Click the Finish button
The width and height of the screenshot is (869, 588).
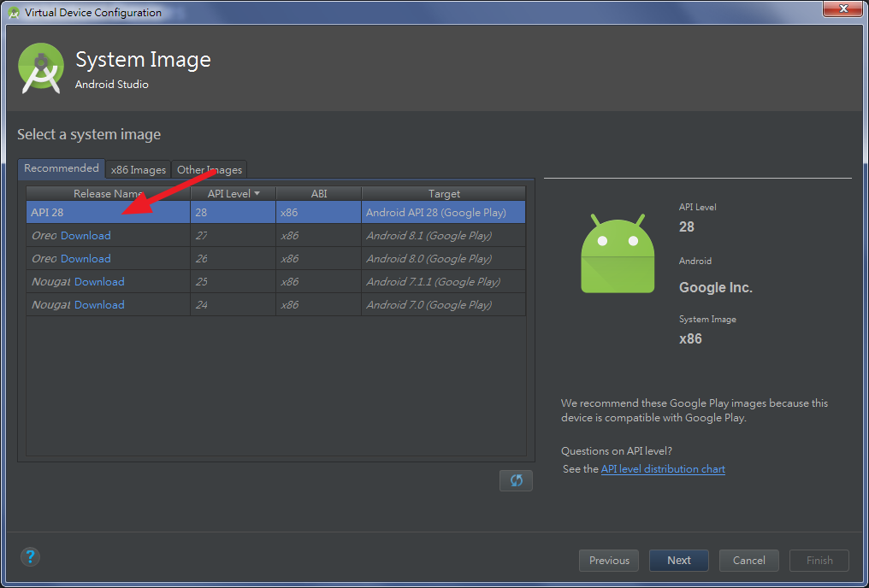(819, 561)
